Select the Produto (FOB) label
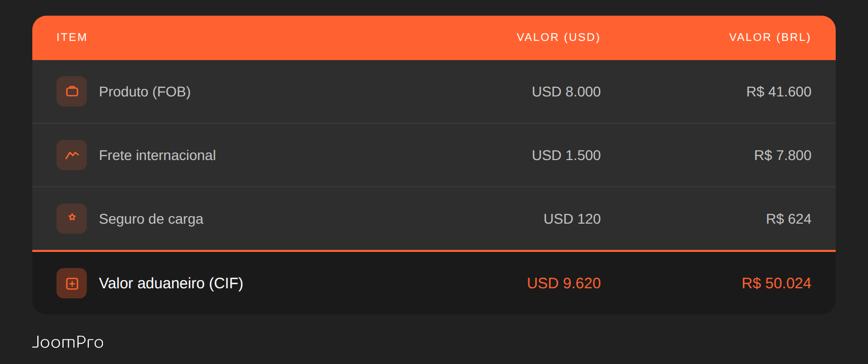This screenshot has width=868, height=364. [145, 92]
